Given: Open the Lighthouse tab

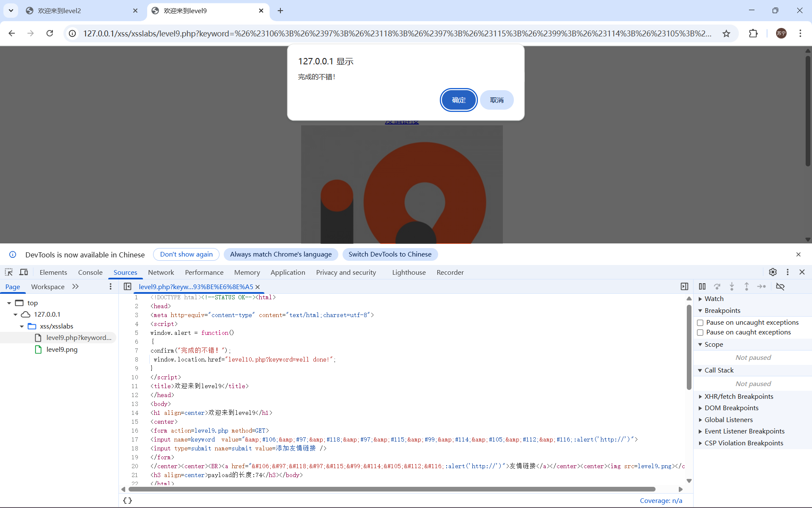Looking at the screenshot, I should point(409,273).
